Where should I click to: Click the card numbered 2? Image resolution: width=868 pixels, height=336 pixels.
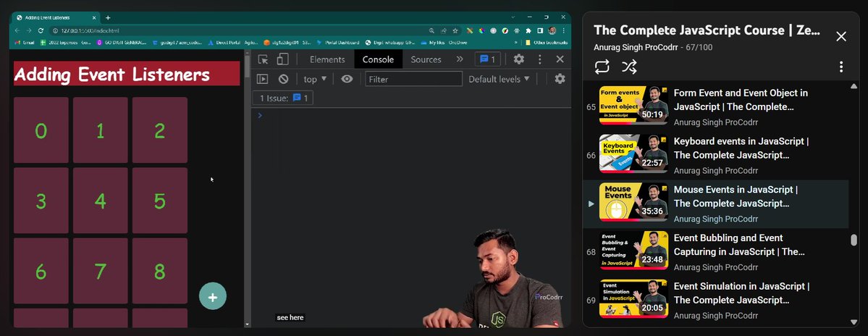coord(159,130)
